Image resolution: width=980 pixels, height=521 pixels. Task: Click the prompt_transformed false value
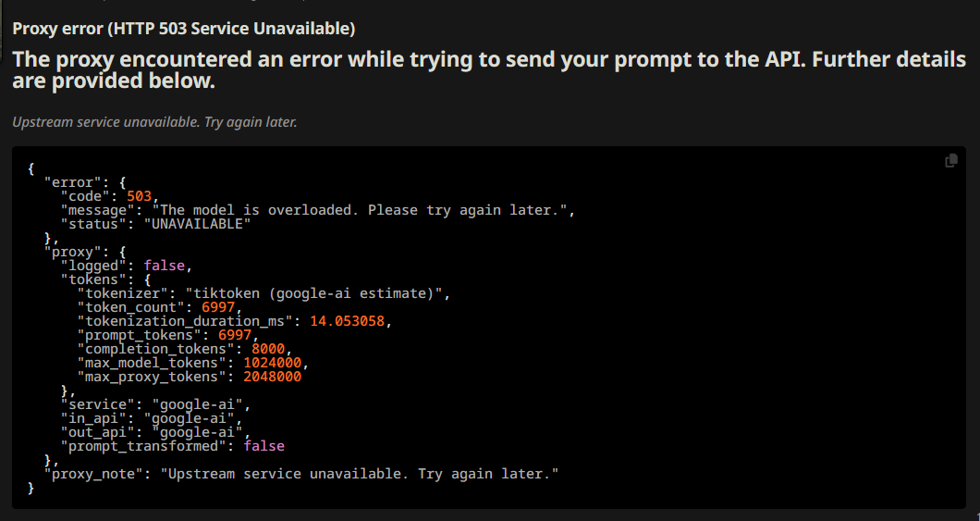[x=263, y=446]
